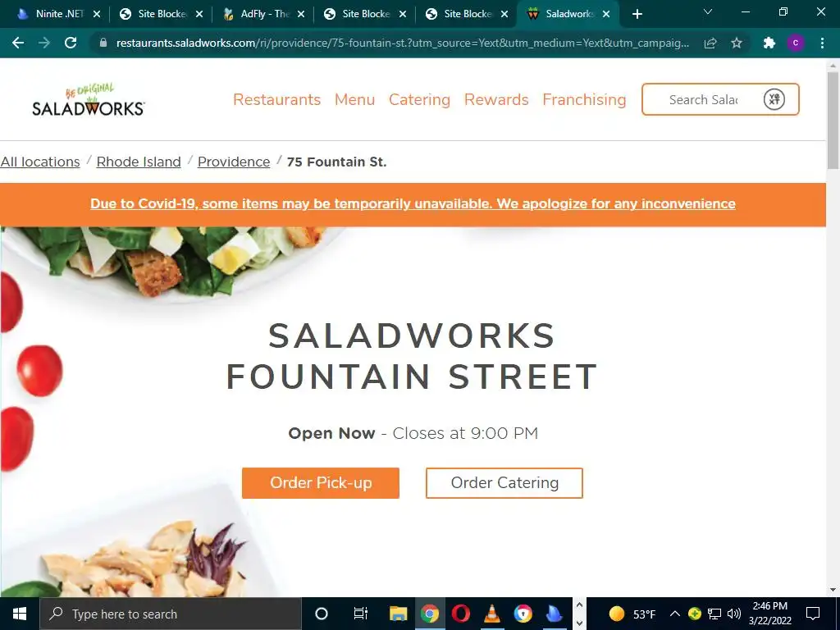The height and width of the screenshot is (630, 840).
Task: Launch VLC from the taskbar
Action: coord(492,614)
